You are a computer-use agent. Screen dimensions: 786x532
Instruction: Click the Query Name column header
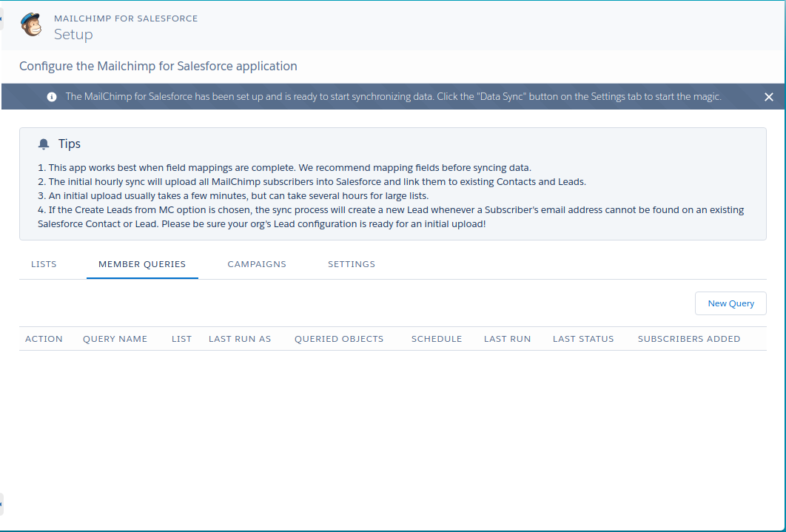[x=115, y=339]
